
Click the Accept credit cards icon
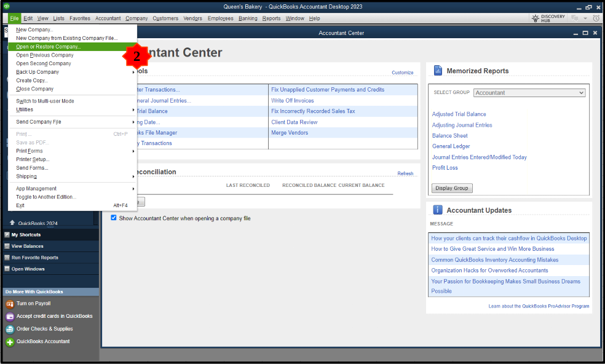click(10, 317)
